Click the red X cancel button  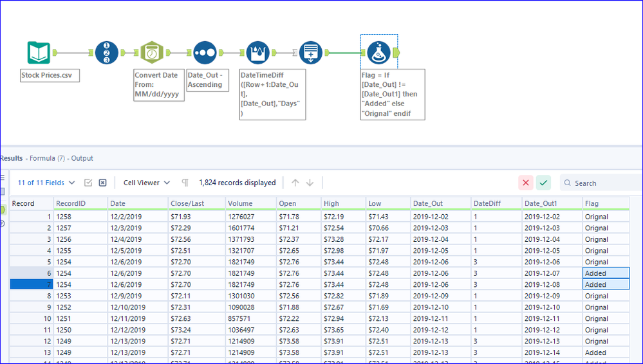tap(526, 183)
